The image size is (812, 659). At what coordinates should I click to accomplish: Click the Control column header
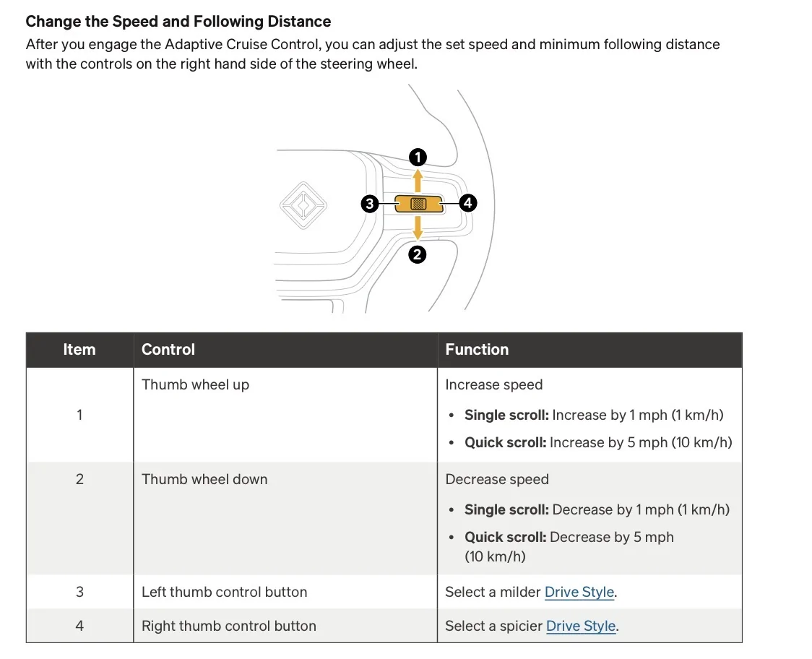pos(285,350)
